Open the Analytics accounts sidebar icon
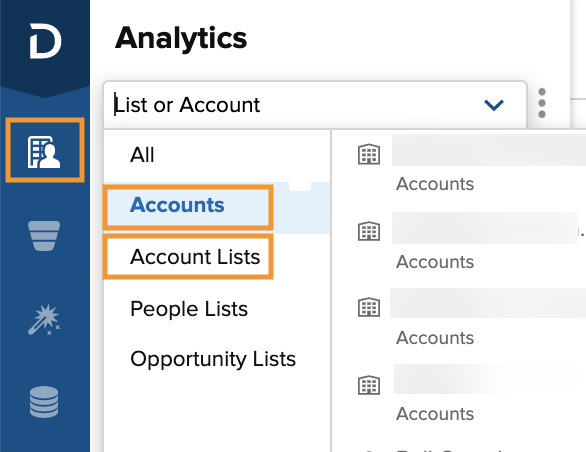 tap(44, 151)
